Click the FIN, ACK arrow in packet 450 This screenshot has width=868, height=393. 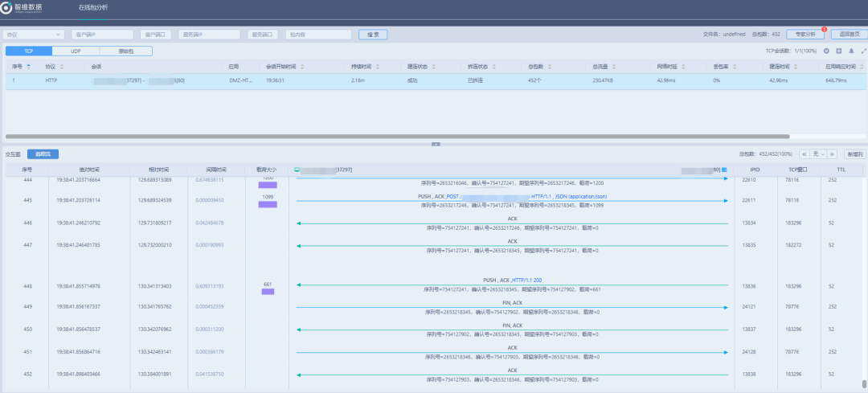[x=512, y=330]
